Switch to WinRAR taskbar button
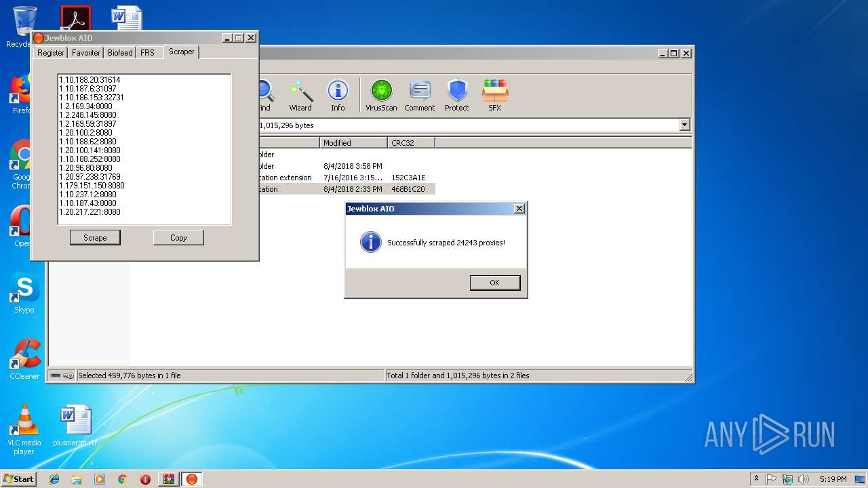 [168, 479]
